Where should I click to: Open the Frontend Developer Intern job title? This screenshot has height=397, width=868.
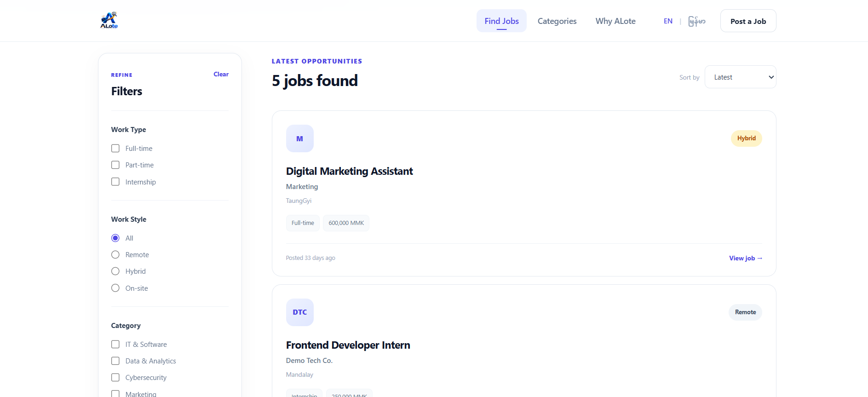click(348, 345)
